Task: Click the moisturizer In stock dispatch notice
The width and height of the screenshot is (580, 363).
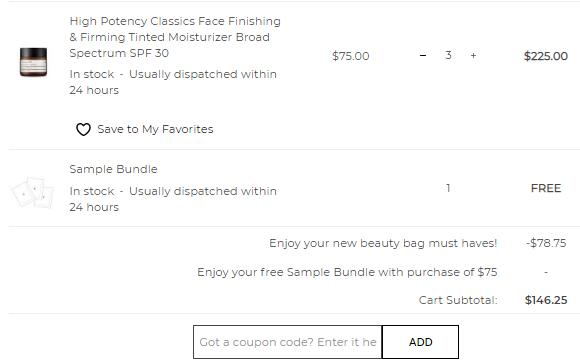Action: tap(173, 82)
